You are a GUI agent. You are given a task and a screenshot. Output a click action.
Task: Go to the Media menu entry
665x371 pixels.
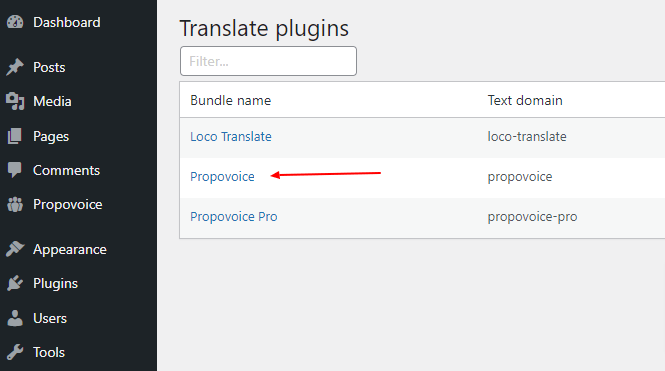(52, 101)
